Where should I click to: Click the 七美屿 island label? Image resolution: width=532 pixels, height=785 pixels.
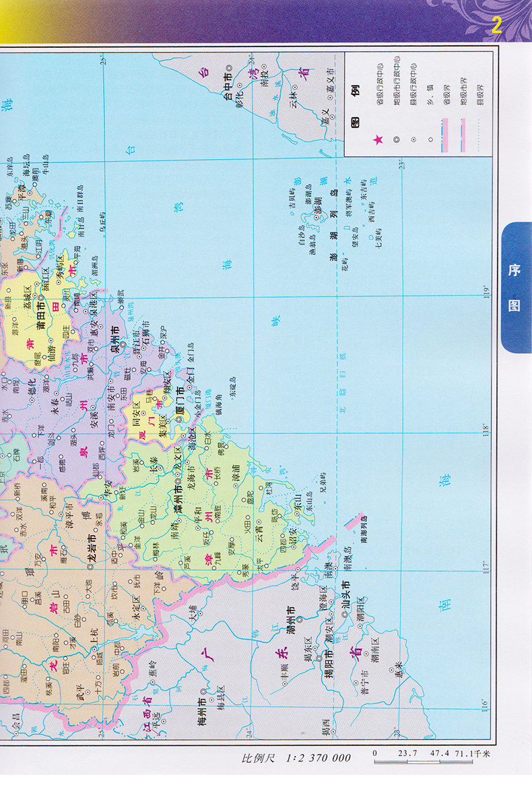click(379, 239)
